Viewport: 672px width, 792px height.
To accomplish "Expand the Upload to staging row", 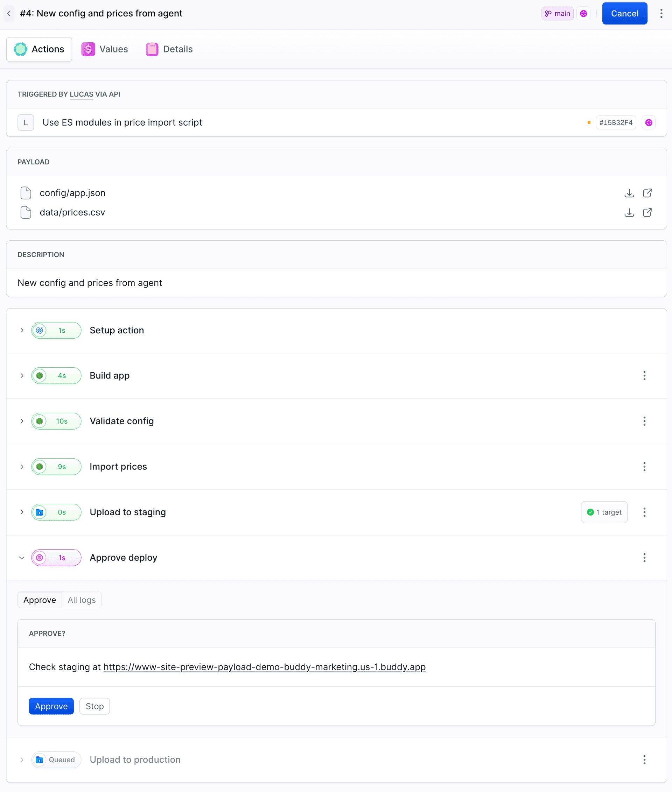I will 22,512.
